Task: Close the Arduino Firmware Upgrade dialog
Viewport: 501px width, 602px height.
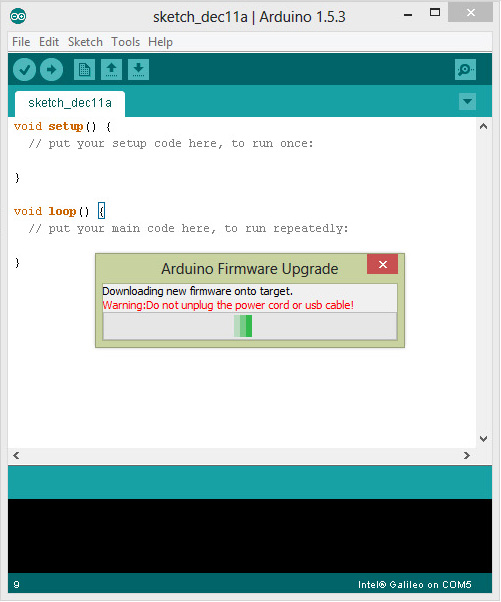Action: [382, 264]
